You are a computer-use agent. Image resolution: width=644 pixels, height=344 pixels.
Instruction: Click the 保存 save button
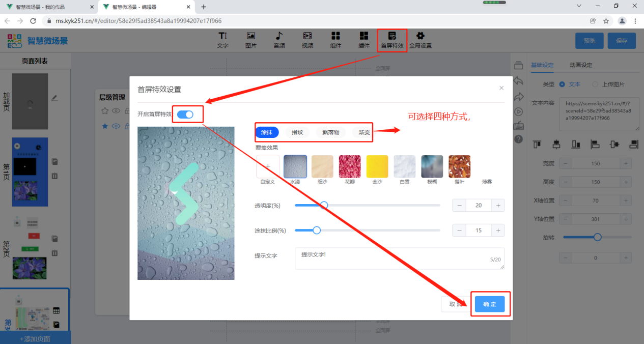point(621,41)
